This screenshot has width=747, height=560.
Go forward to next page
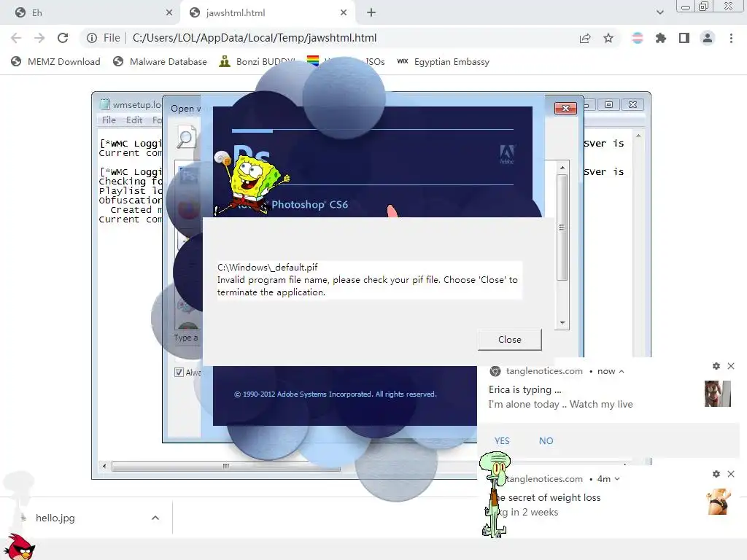39,38
